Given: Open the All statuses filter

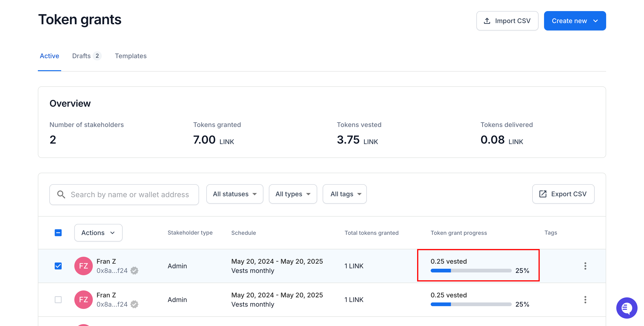Looking at the screenshot, I should coord(235,194).
